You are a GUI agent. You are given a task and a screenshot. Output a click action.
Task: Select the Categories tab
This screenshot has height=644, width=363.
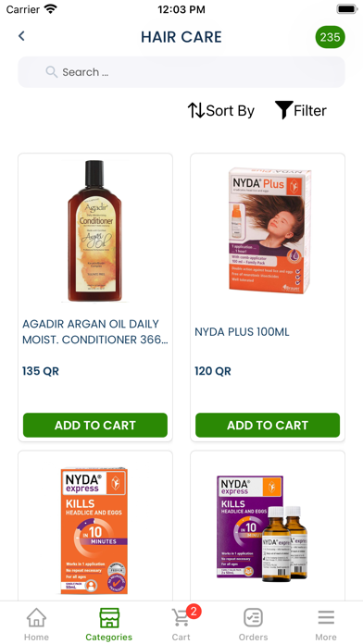click(x=109, y=625)
